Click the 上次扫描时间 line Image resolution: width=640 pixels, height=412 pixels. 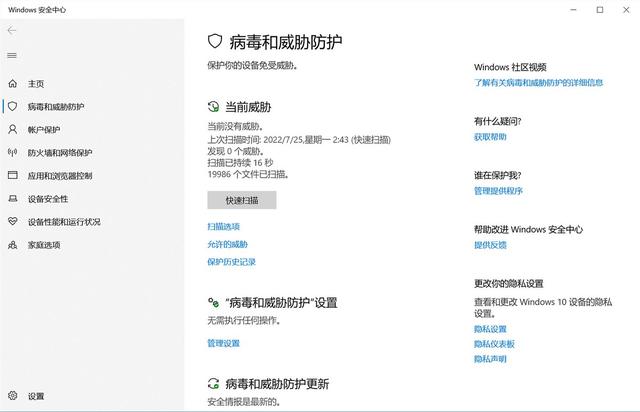pyautogui.click(x=299, y=140)
